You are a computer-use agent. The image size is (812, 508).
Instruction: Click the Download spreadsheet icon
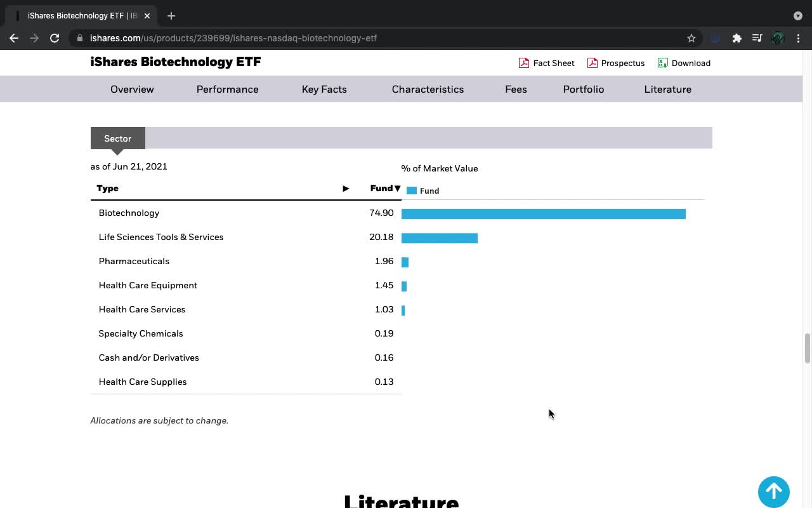[662, 63]
